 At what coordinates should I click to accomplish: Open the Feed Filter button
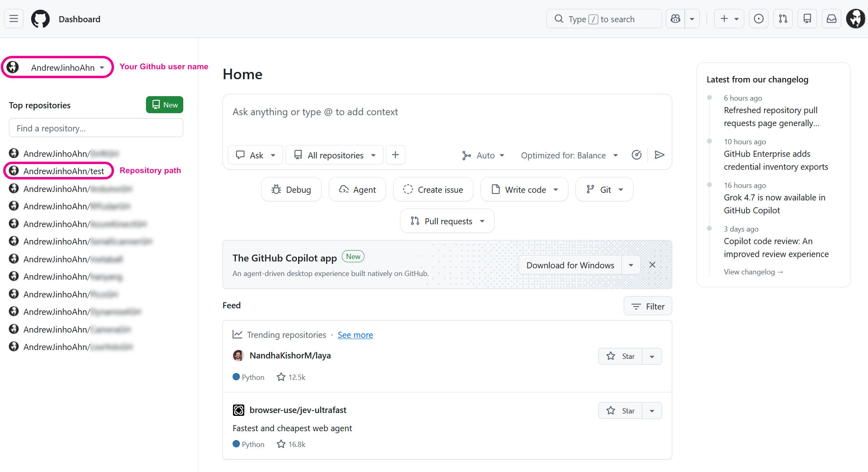click(x=648, y=306)
